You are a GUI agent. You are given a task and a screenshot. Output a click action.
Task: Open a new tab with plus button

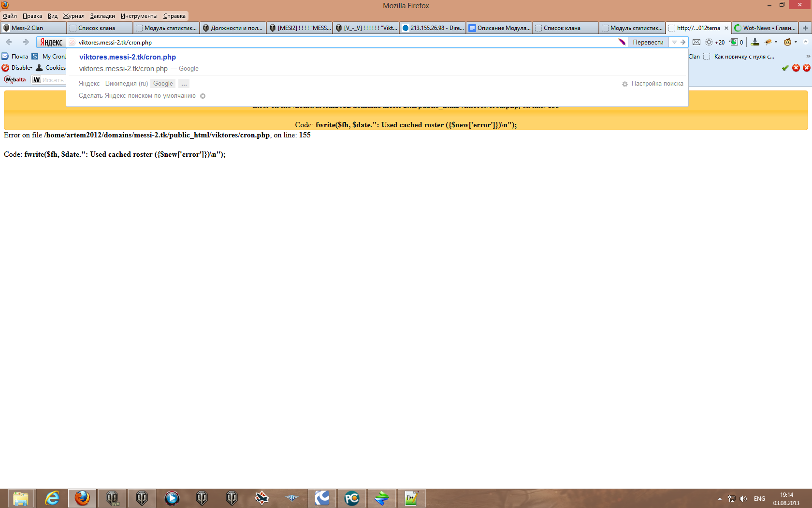[x=805, y=28]
